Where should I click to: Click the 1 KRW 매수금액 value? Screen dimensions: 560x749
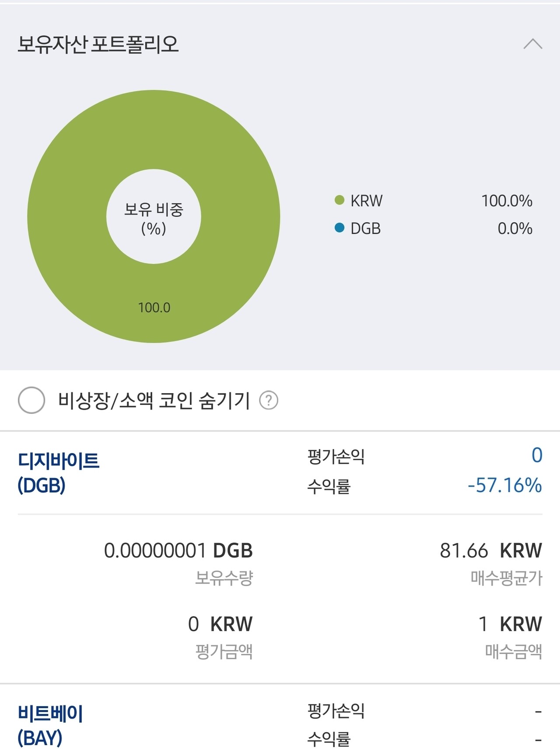tap(510, 624)
